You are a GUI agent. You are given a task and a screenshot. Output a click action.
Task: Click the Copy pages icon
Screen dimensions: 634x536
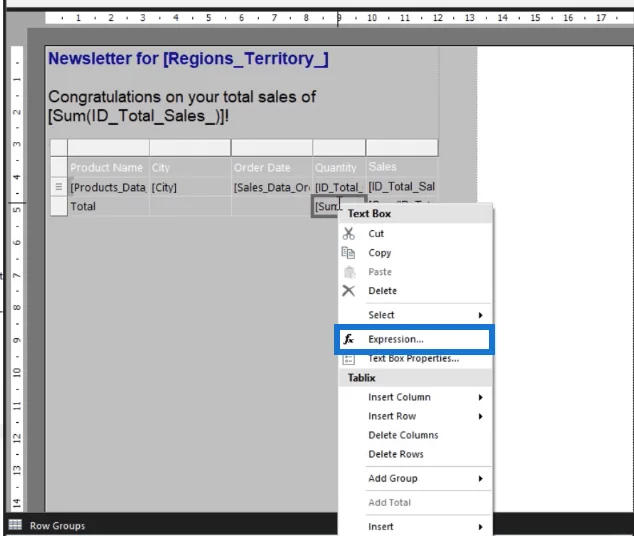(348, 253)
